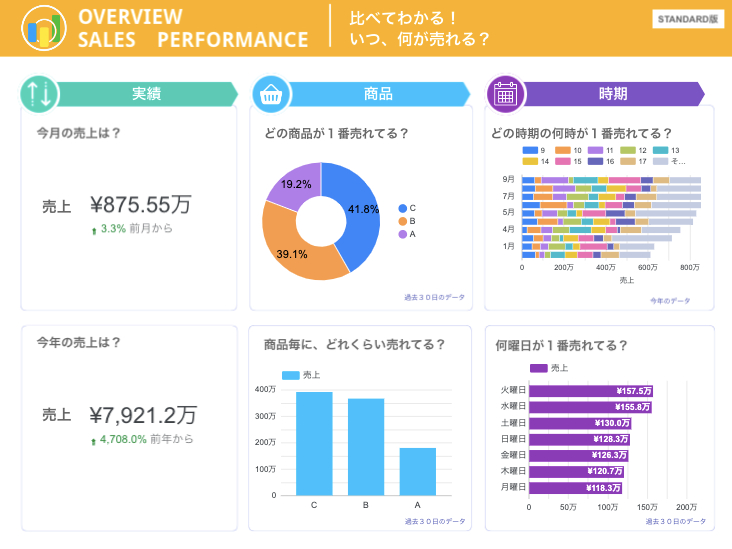The width and height of the screenshot is (732, 549).
Task: Click 何曜日が１番売れてる？ heading
Action: tap(561, 345)
